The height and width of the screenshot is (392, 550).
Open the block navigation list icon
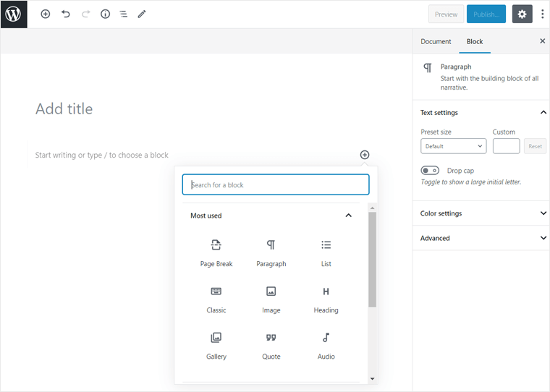[124, 14]
